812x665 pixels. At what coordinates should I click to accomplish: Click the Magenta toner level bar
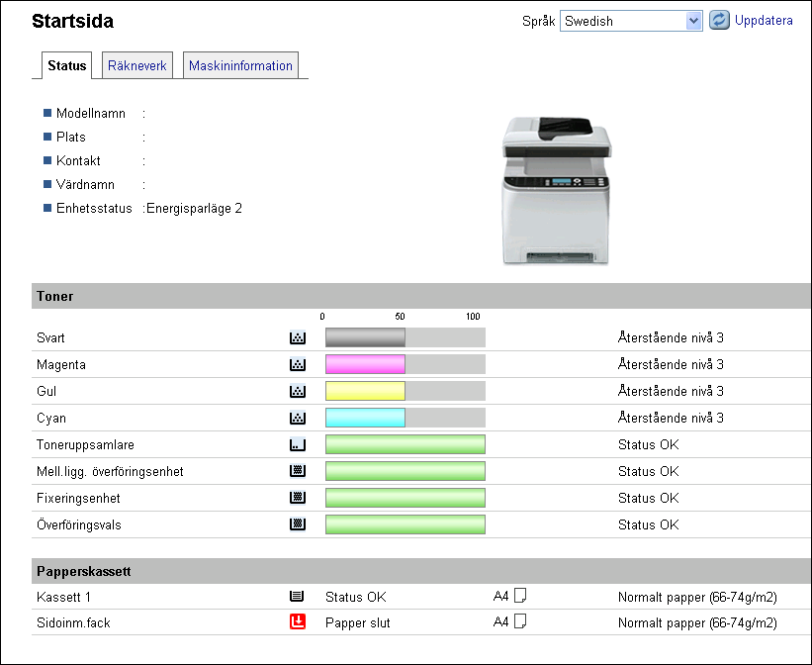[365, 364]
